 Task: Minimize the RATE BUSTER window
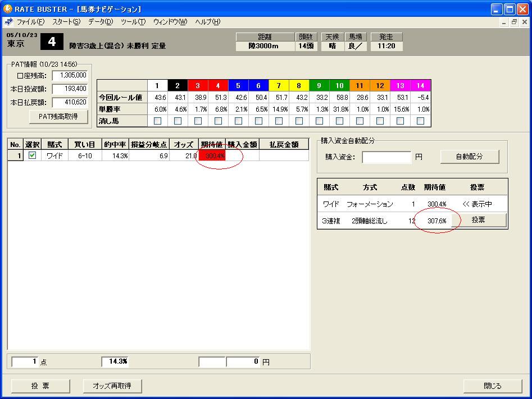pos(497,9)
